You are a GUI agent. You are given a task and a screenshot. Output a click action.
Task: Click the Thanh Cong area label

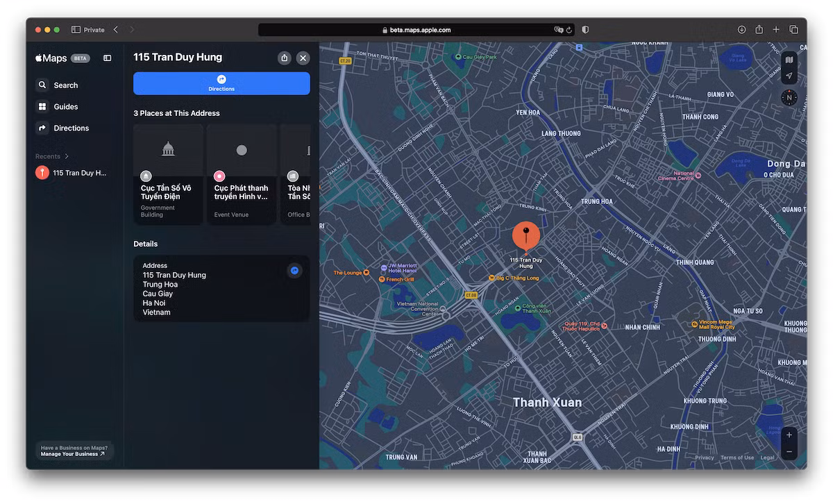pos(700,117)
